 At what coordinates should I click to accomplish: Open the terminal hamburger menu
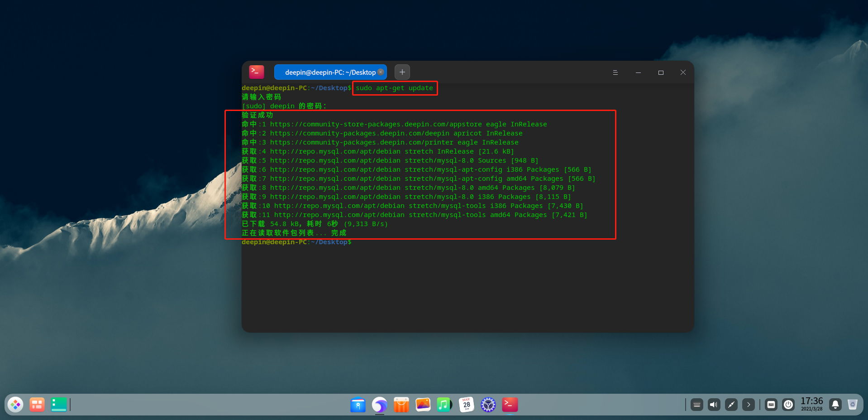point(615,72)
